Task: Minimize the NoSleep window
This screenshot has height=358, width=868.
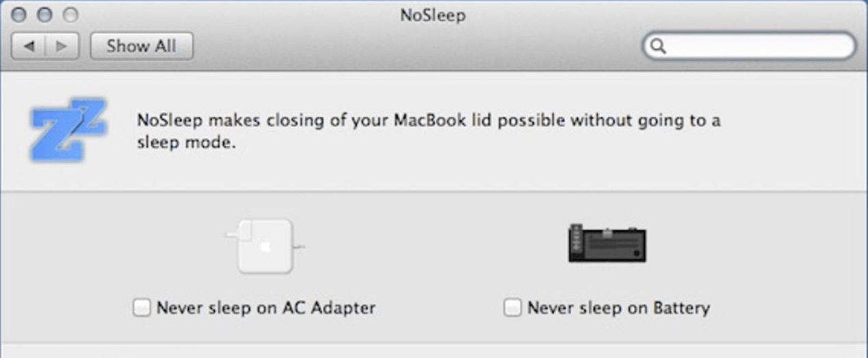Action: click(44, 14)
